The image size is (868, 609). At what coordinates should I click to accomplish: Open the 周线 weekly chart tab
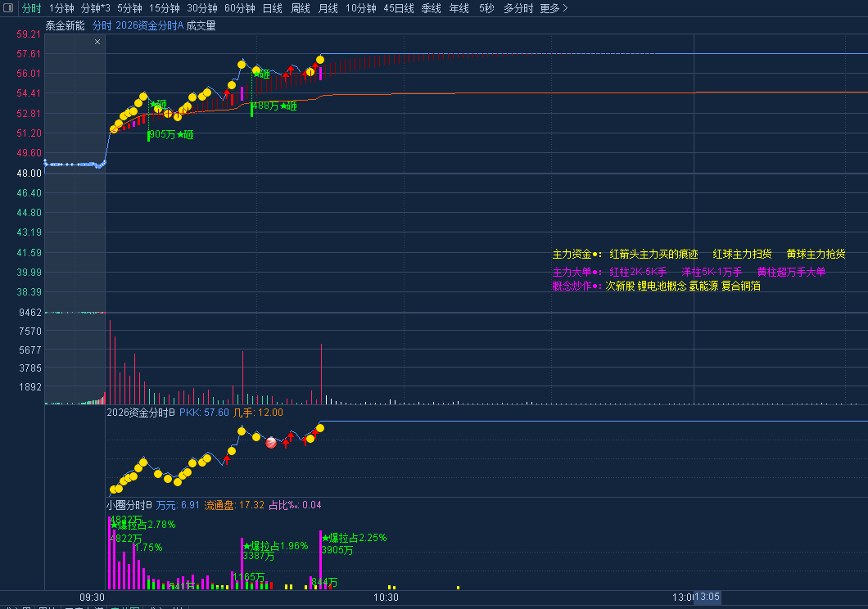click(300, 8)
